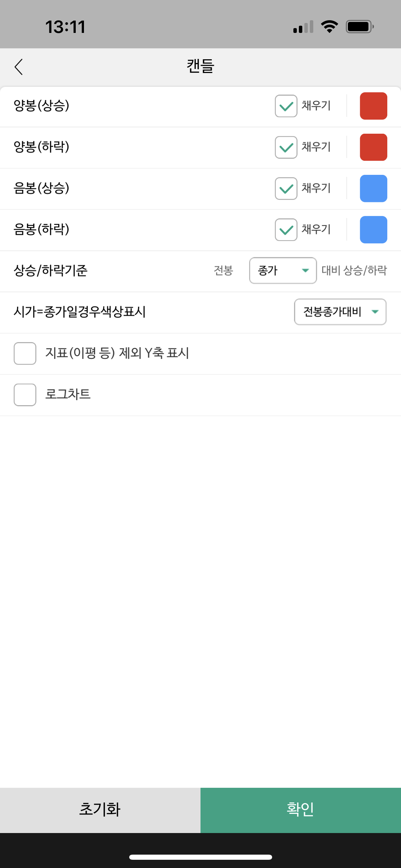Tap the green 확인 confirm button
The image size is (401, 868).
[301, 810]
